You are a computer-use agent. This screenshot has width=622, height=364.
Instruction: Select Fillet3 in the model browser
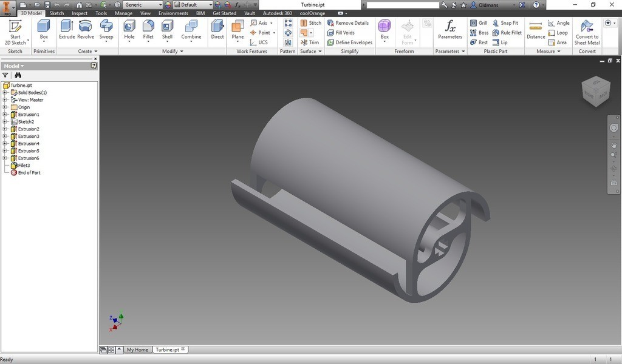point(24,166)
